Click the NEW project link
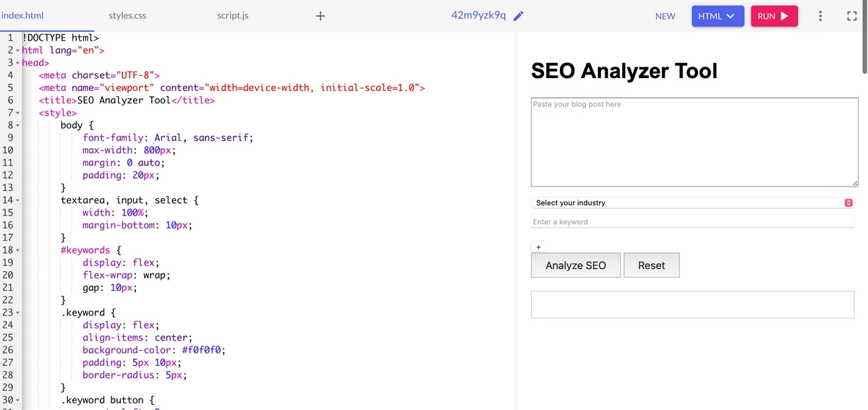The image size is (868, 410). click(665, 16)
